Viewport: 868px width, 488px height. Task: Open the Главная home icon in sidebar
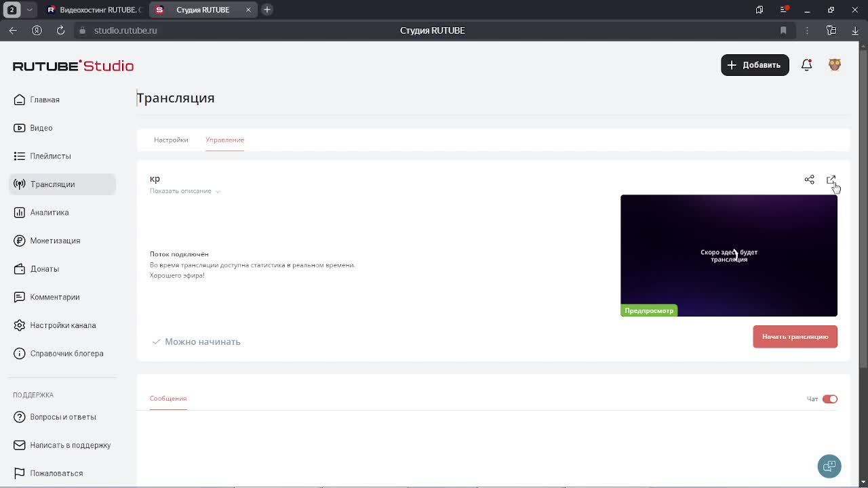pos(19,100)
